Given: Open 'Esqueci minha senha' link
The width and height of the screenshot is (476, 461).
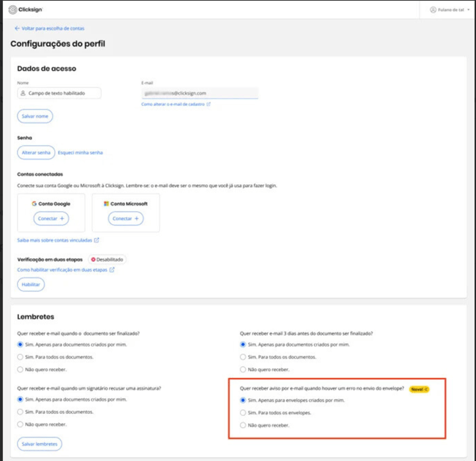Looking at the screenshot, I should pyautogui.click(x=80, y=152).
